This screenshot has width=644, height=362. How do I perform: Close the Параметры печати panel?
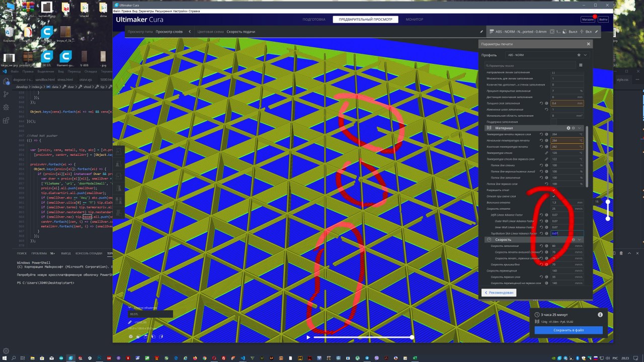pos(588,44)
